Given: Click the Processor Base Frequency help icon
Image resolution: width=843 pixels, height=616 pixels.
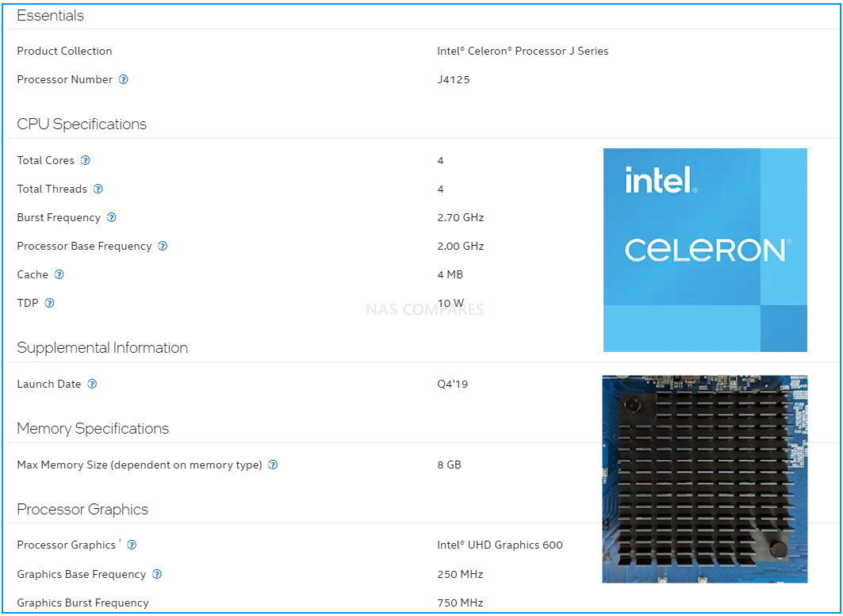Looking at the screenshot, I should click(x=163, y=246).
